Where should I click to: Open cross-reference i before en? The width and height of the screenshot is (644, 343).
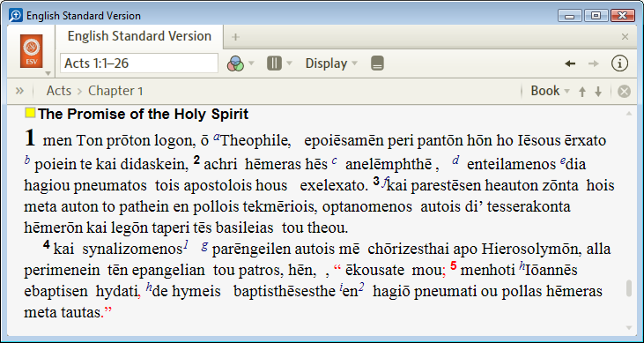click(341, 288)
